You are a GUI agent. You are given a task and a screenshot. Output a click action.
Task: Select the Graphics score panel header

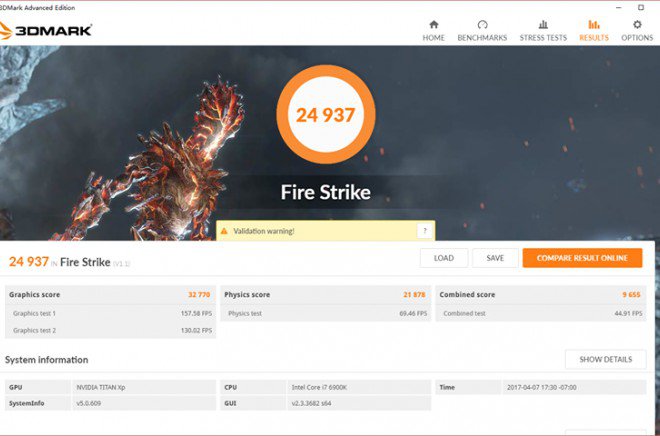click(110, 295)
